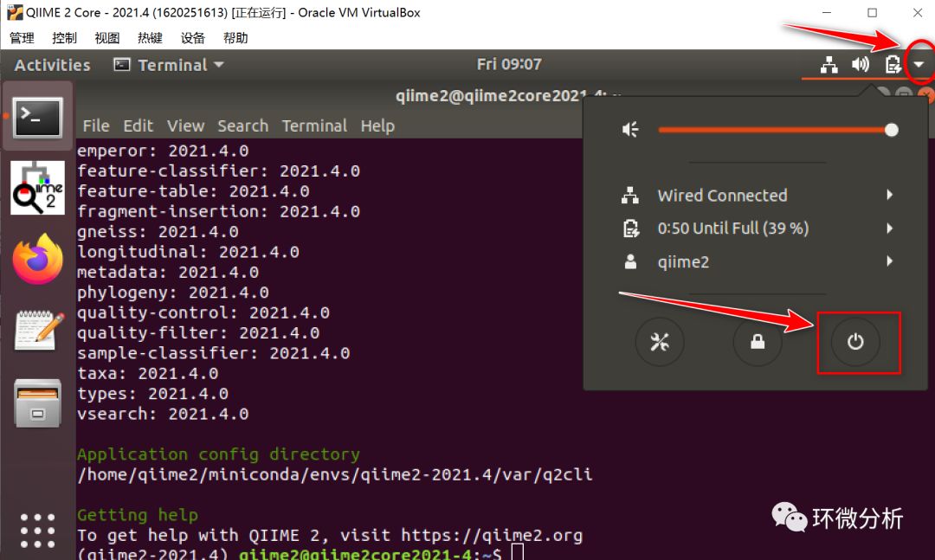
Task: Click the 'Getting help' heading
Action: click(138, 515)
